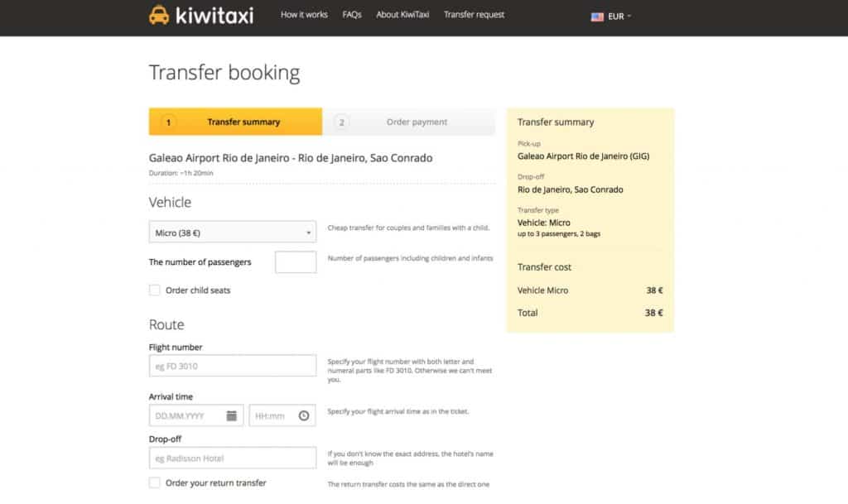Focus the number of passengers field
The width and height of the screenshot is (848, 504).
point(296,262)
